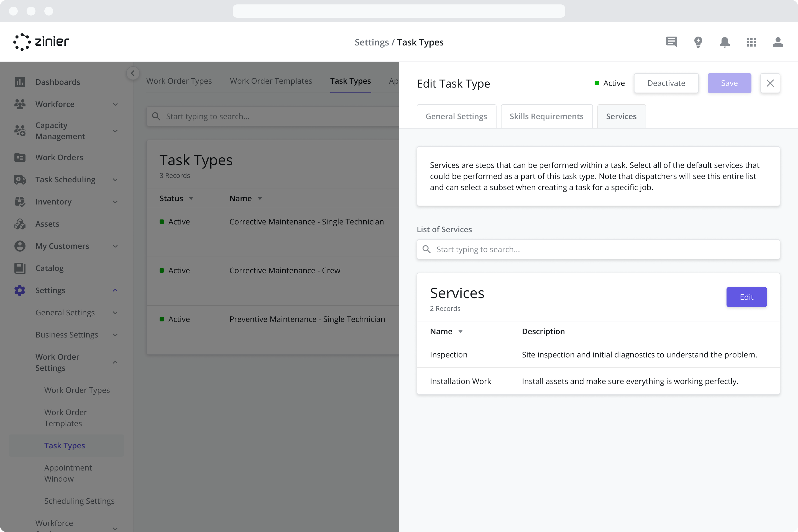798x532 pixels.
Task: Open the notifications bell icon
Action: 725,42
